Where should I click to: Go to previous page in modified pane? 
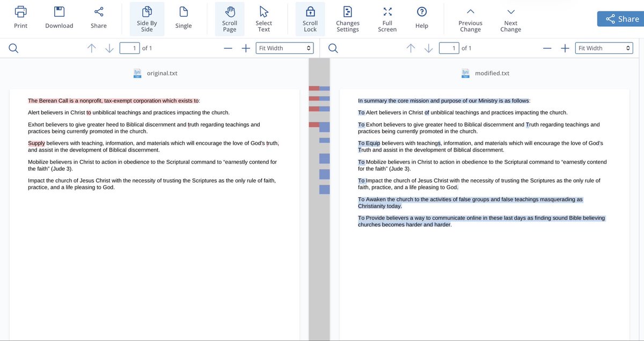tap(411, 48)
